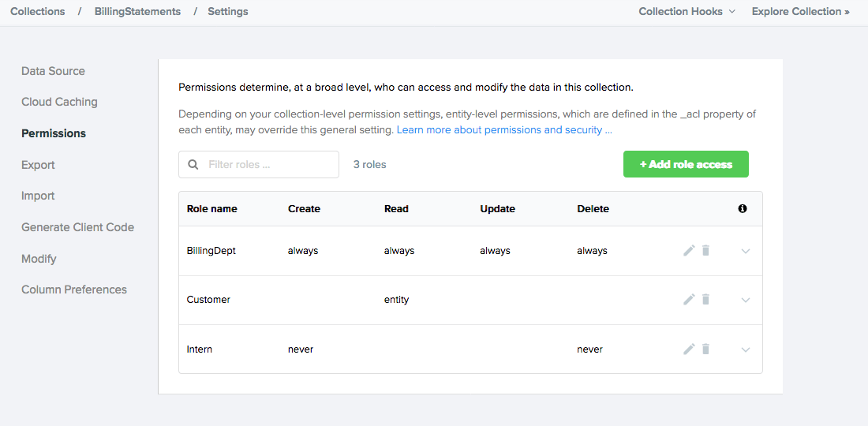Click the info icon in table header
Viewport: 868px width, 426px height.
742,209
